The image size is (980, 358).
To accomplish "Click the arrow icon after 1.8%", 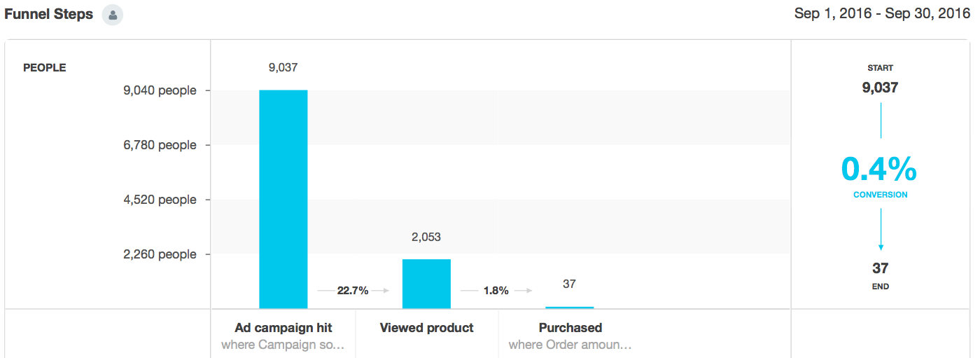I will 522,290.
